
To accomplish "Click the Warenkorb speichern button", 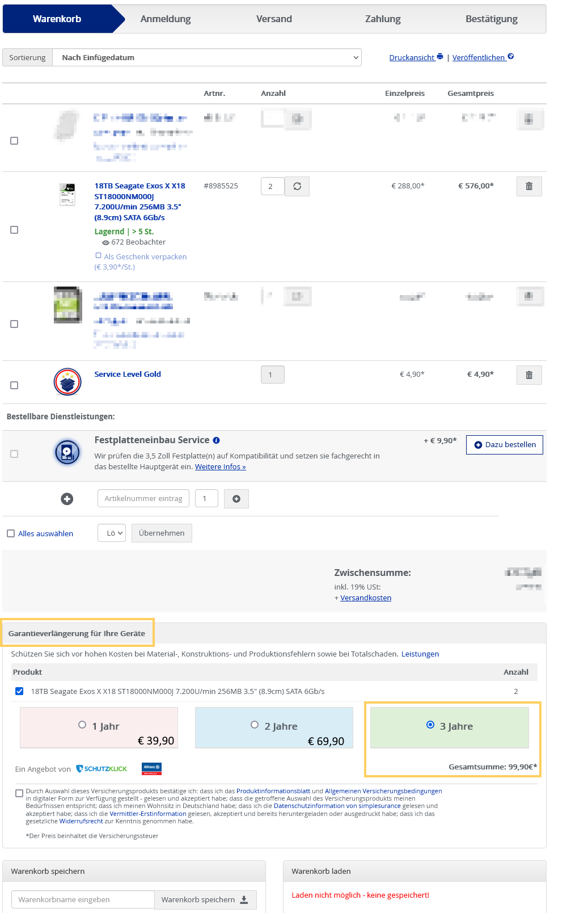I will pyautogui.click(x=205, y=900).
